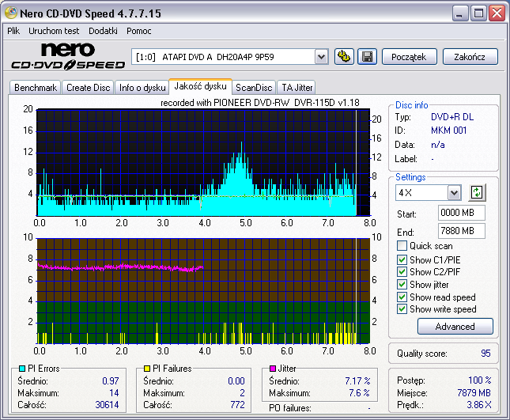Disable Show C1/PIE checkbox
This screenshot has width=510, height=420.
(x=402, y=259)
